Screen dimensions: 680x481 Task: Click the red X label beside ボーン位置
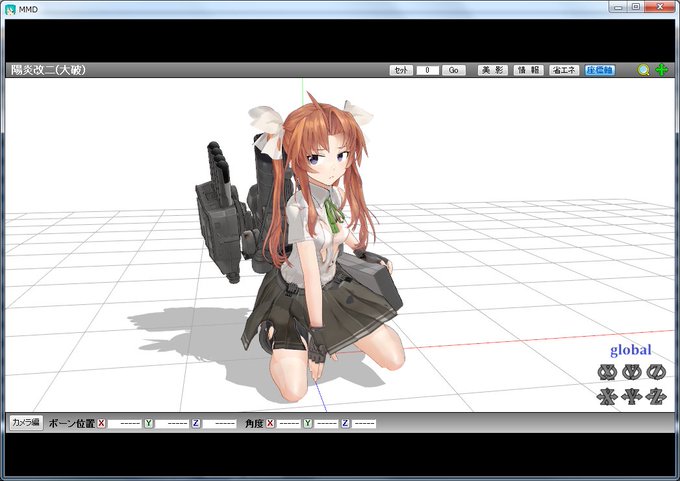pos(101,423)
